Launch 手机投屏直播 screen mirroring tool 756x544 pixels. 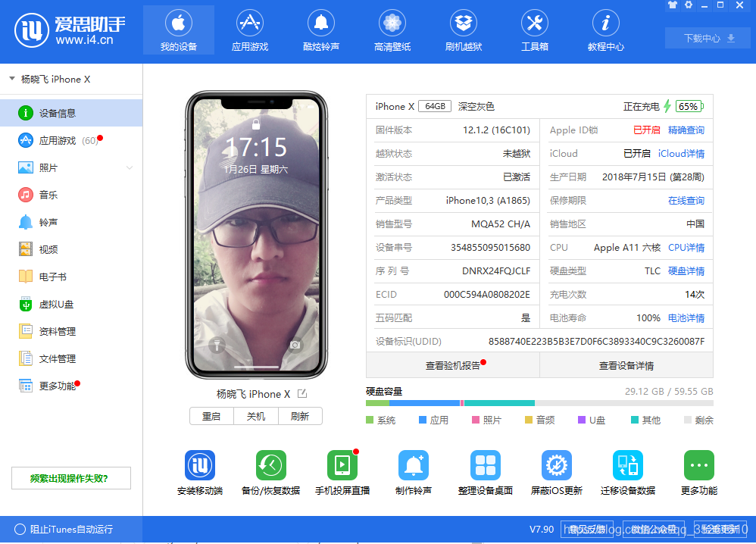point(342,465)
